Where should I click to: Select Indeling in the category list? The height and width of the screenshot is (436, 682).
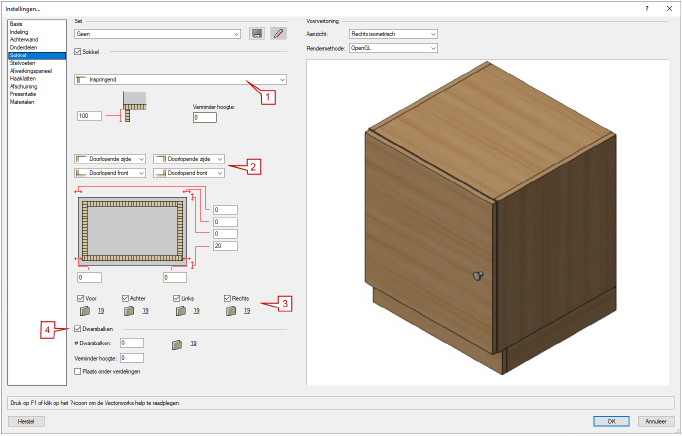37,32
